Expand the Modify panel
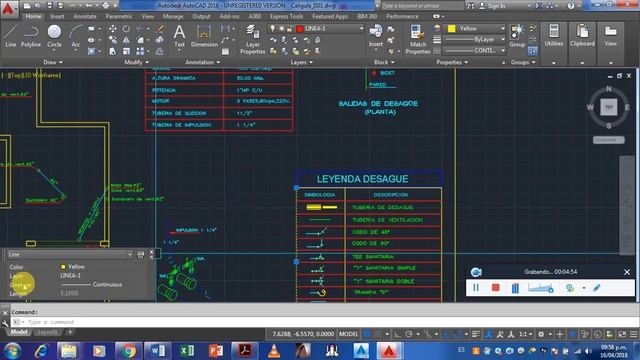640x360 pixels. click(136, 62)
